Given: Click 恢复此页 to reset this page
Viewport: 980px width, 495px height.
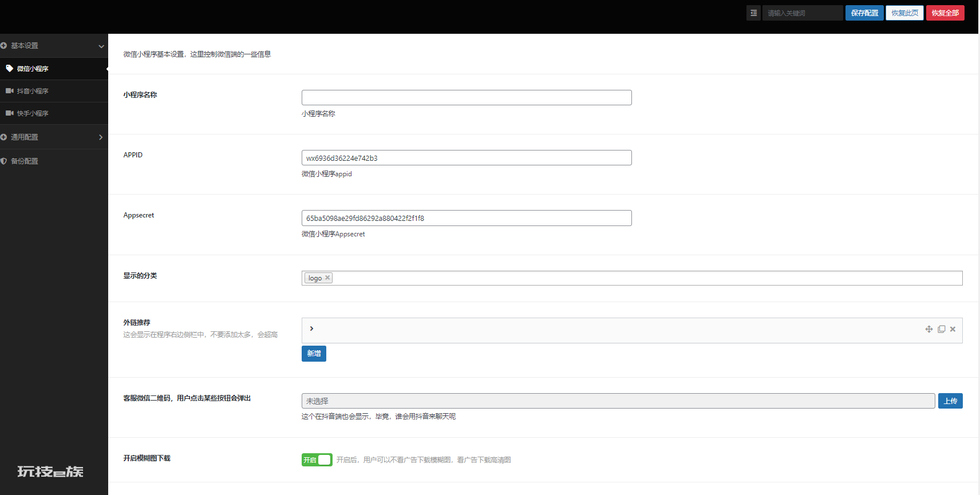Looking at the screenshot, I should click(904, 13).
